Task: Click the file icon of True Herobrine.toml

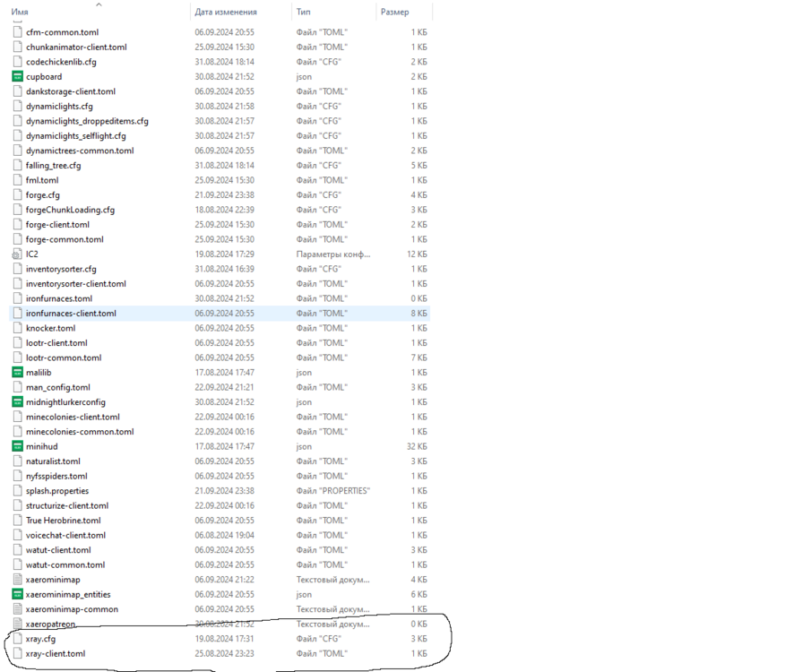Action: 18,521
